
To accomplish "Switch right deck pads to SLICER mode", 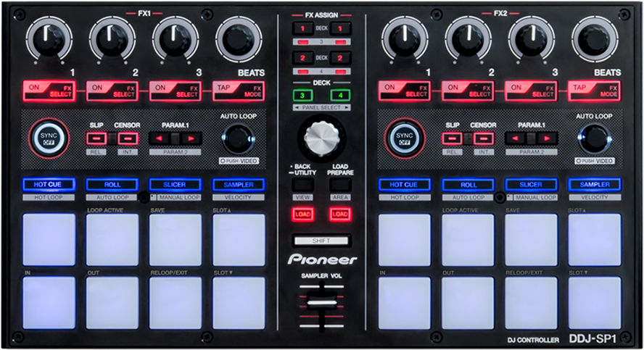I will tap(532, 185).
